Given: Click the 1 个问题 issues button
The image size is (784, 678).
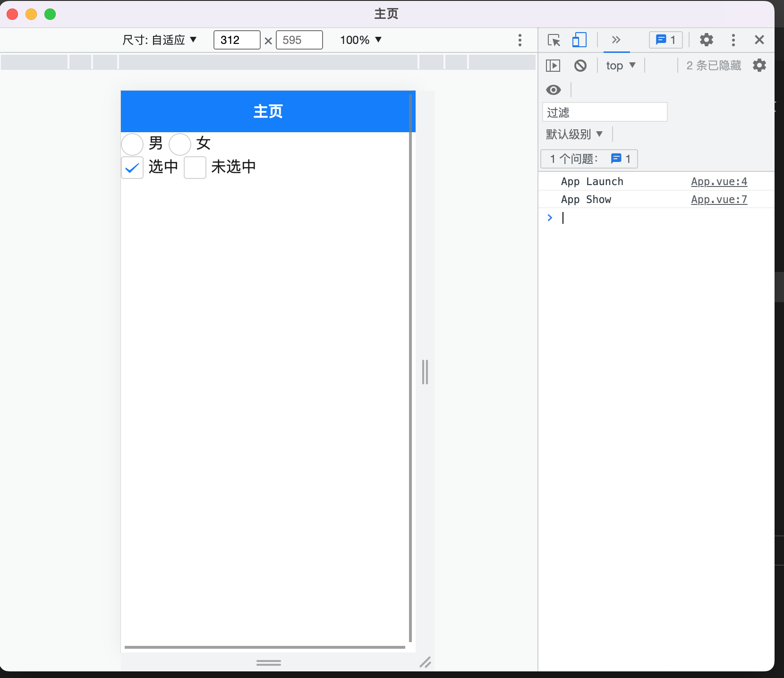Looking at the screenshot, I should pos(589,159).
